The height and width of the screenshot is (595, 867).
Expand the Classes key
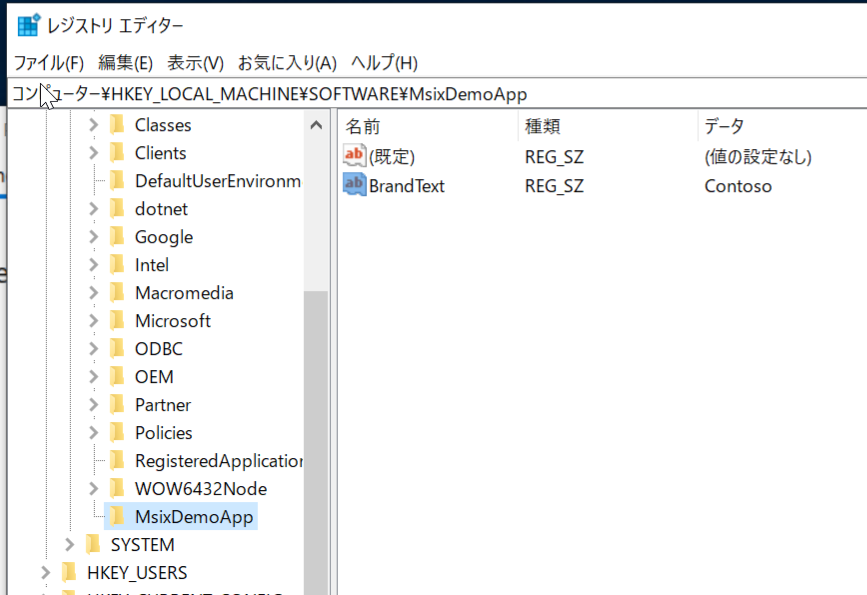tap(93, 125)
